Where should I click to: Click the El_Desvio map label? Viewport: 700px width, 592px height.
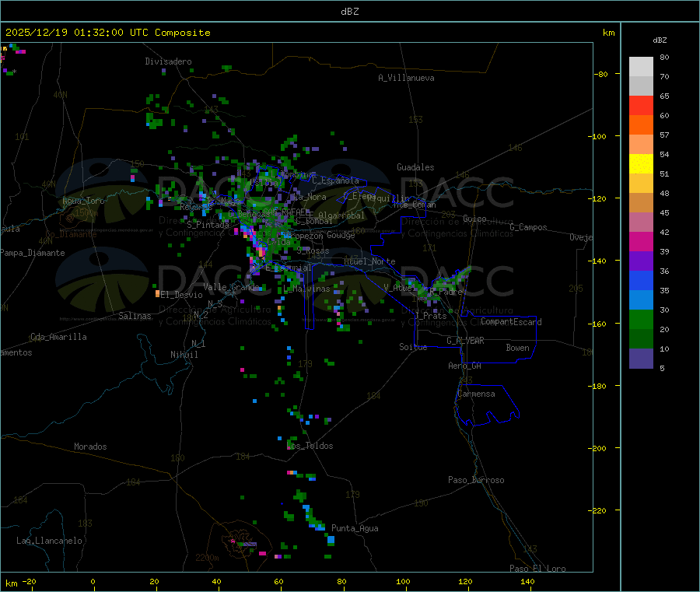tap(182, 295)
